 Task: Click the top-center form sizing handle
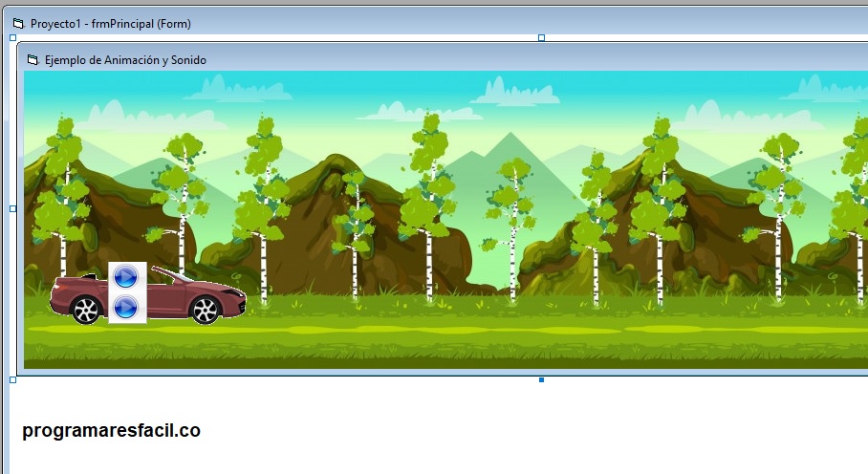point(542,37)
